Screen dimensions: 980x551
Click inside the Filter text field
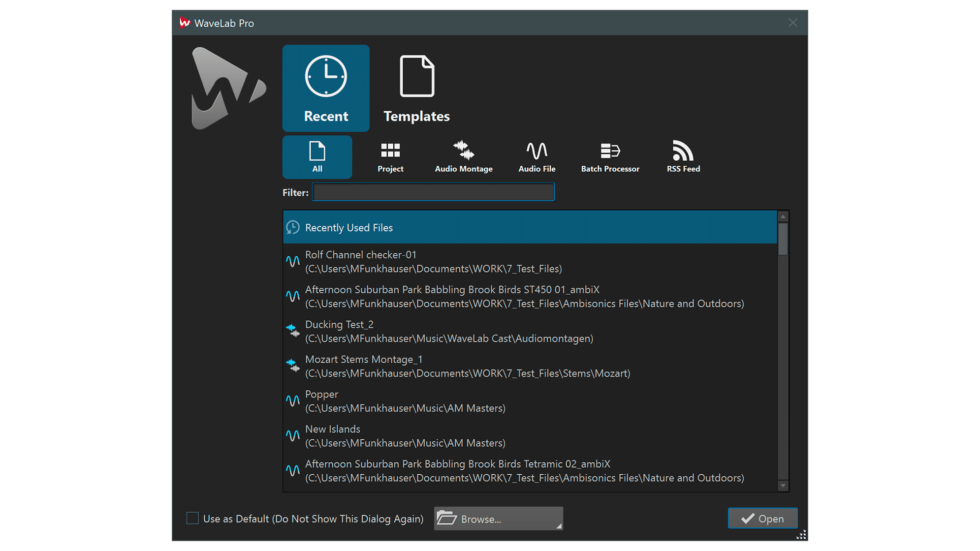point(433,192)
